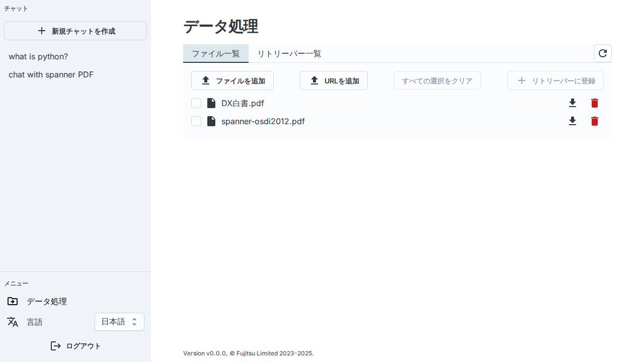Tick the checkbox for DX白書.pdf
This screenshot has height=362, width=644.
196,103
